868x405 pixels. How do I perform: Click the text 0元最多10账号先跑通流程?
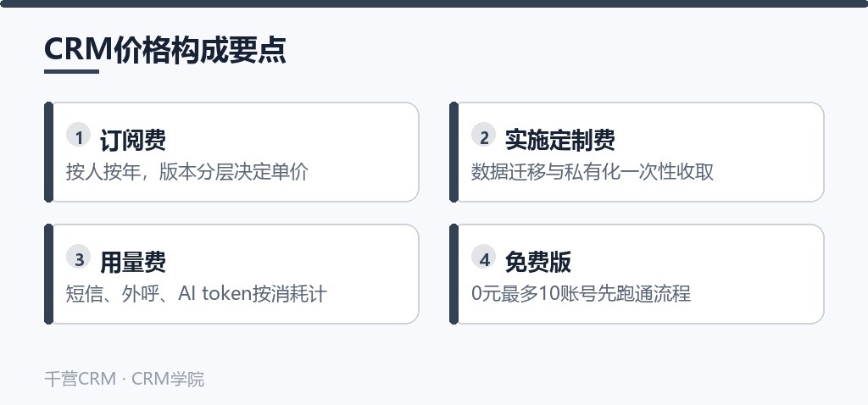[581, 293]
